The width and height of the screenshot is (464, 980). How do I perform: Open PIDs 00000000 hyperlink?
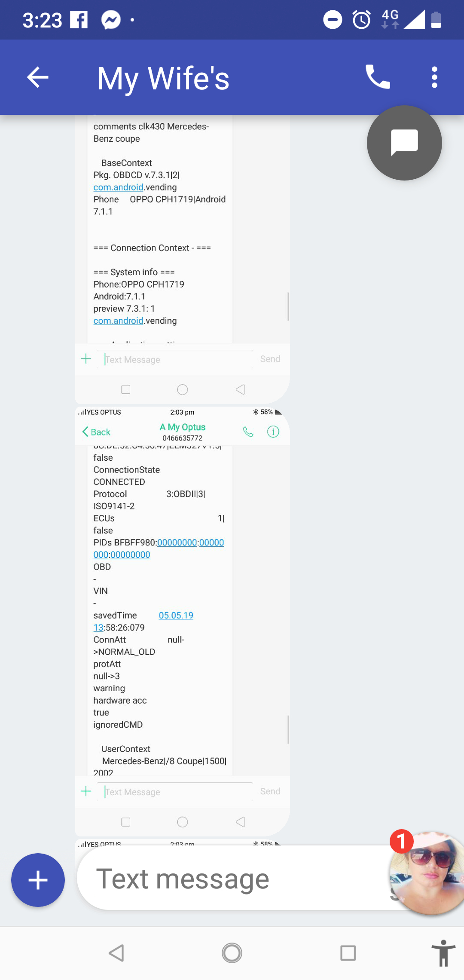coord(177,542)
